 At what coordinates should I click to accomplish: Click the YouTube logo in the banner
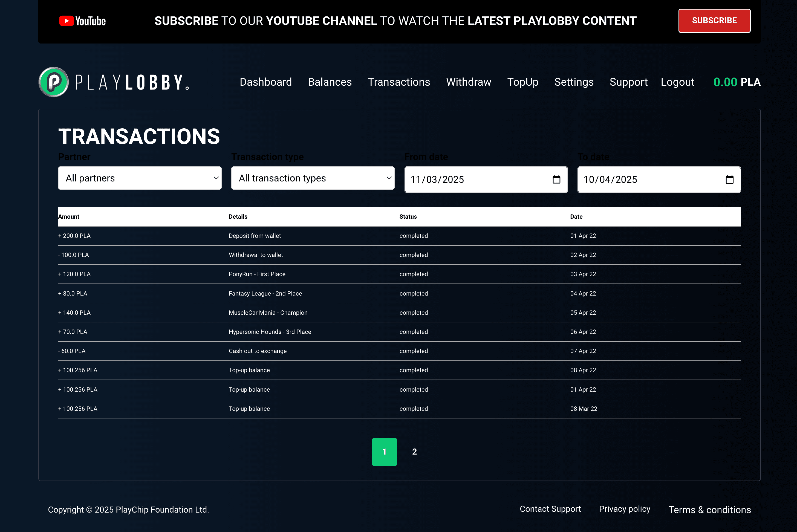click(82, 21)
